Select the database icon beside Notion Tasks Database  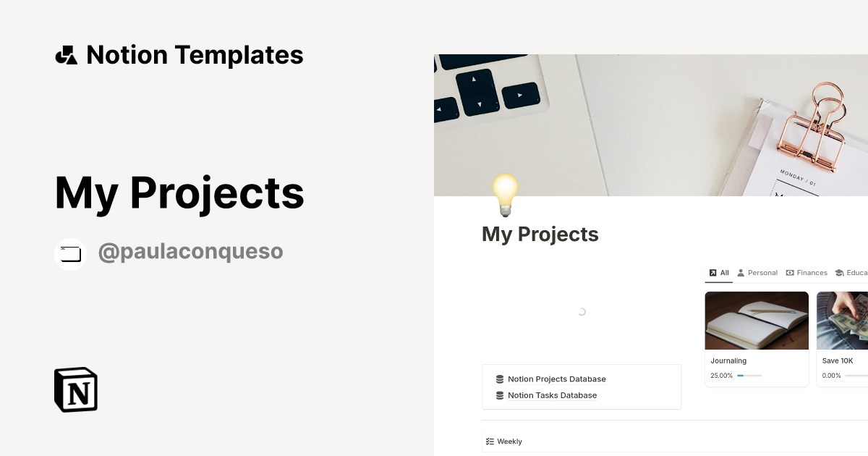pyautogui.click(x=499, y=395)
